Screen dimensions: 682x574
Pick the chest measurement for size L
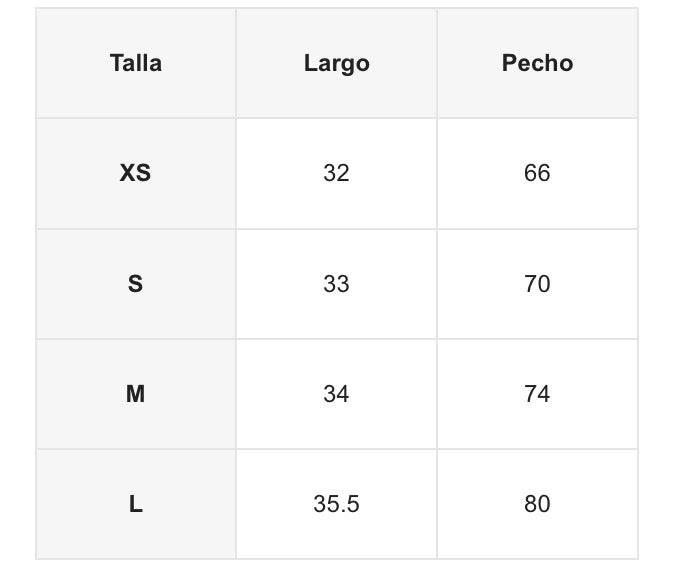coord(537,504)
